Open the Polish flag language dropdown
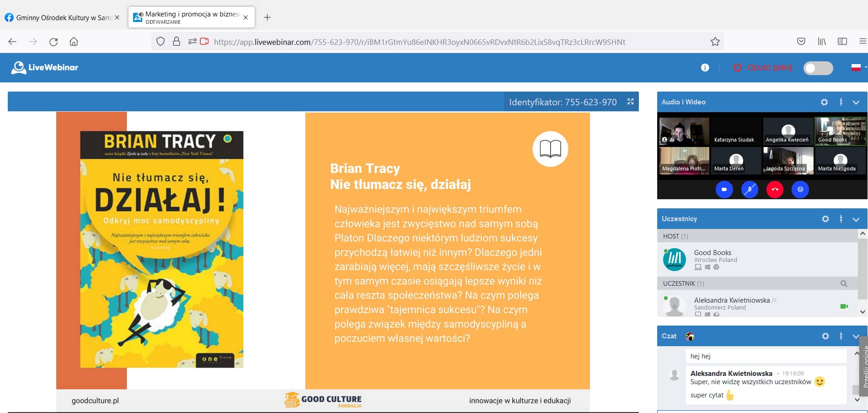The height and width of the screenshot is (413, 868). 858,67
